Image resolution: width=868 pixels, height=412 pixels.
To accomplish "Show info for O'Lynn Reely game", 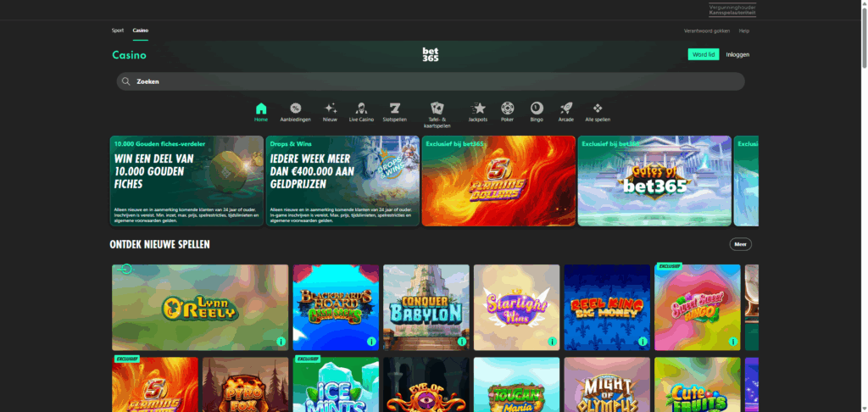I will [281, 342].
